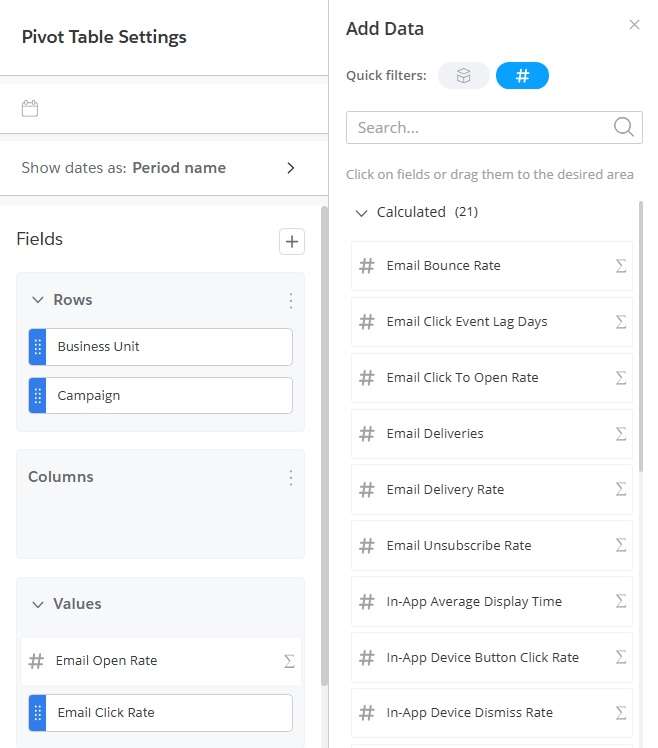Screen dimensions: 658x748
Task: Click the drag handle on Business Unit
Action: [x=38, y=347]
